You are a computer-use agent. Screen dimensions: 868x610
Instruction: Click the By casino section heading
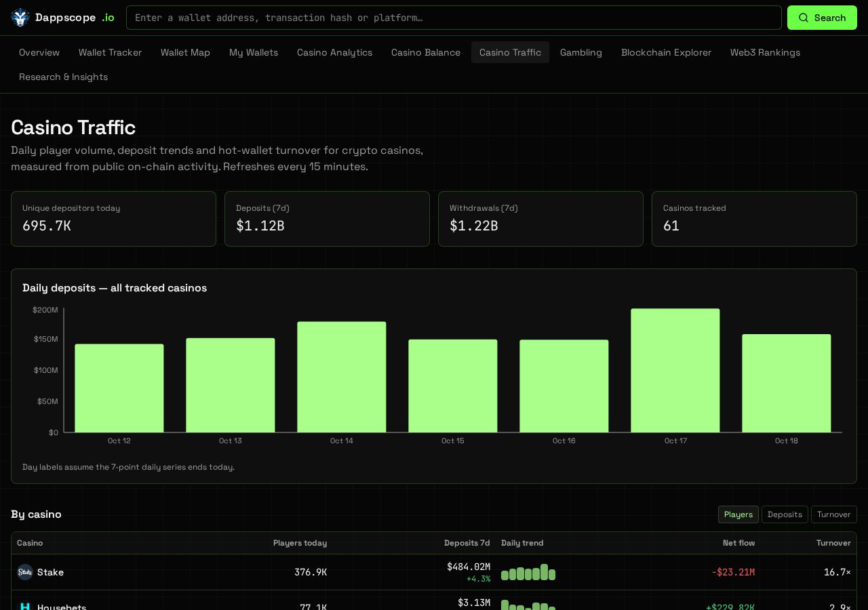click(36, 514)
